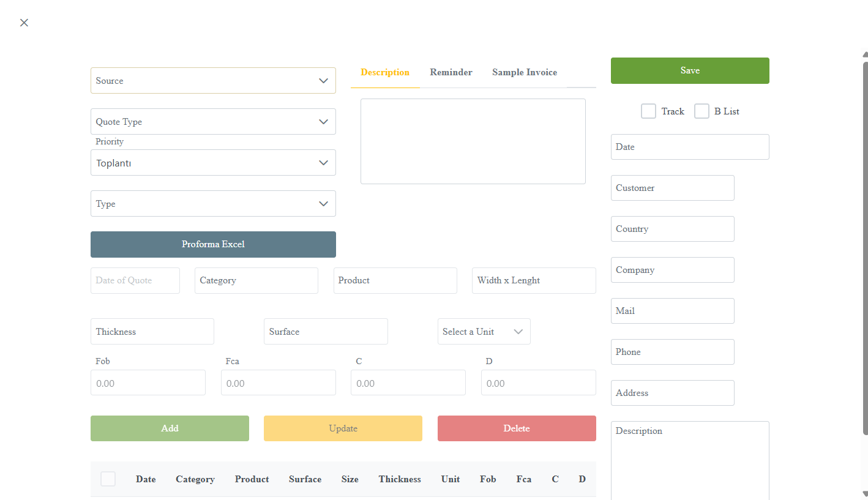
Task: Open the Priority dropdown showing Toplantı
Action: point(212,163)
